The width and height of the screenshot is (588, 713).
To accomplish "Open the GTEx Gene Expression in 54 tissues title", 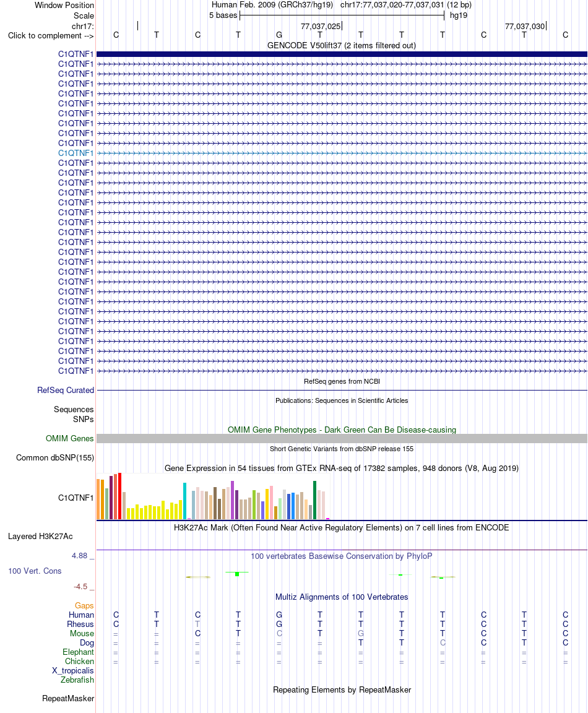I will click(x=342, y=469).
